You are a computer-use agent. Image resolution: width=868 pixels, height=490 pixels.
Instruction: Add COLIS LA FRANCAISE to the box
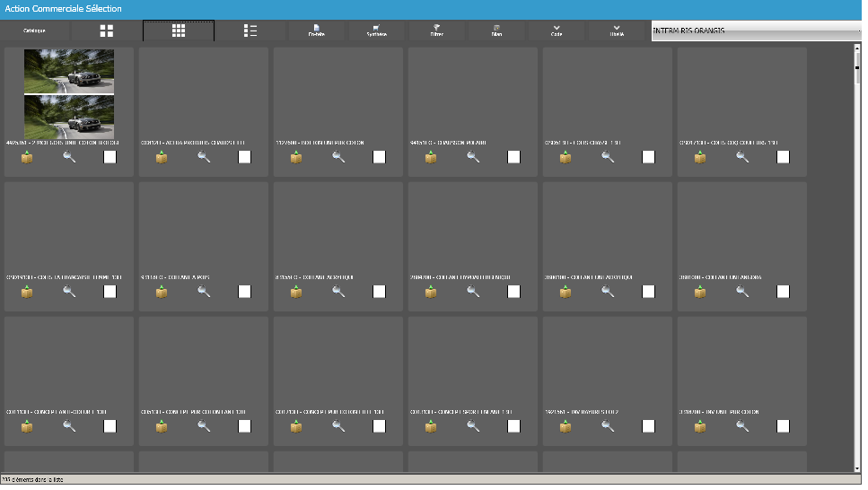tap(27, 292)
